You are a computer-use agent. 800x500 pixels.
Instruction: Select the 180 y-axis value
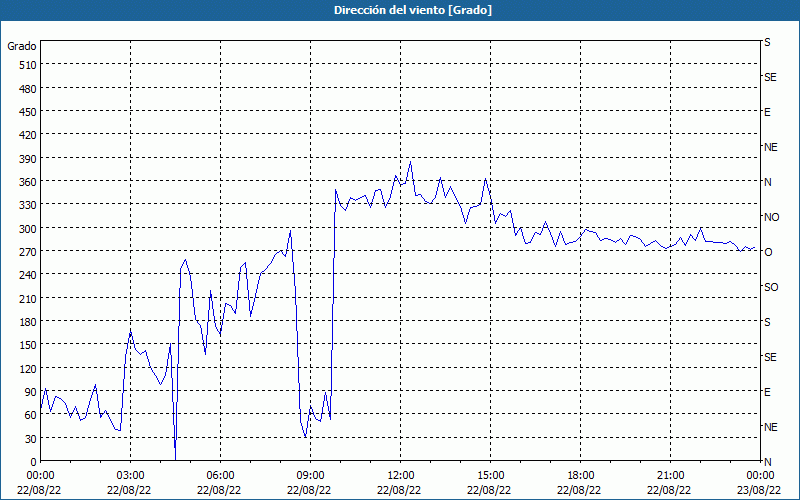pos(28,322)
